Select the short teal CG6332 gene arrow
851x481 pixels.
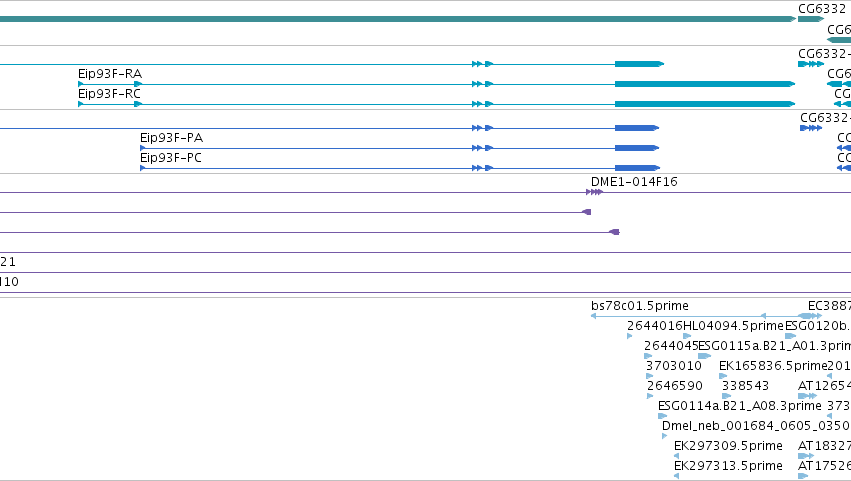pos(811,19)
